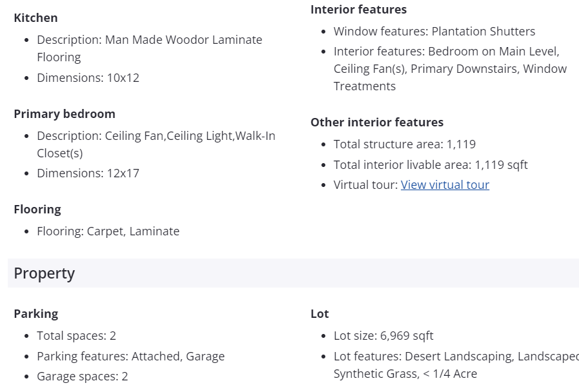
Task: Click the Plantation Shutters window features line
Action: 434,32
